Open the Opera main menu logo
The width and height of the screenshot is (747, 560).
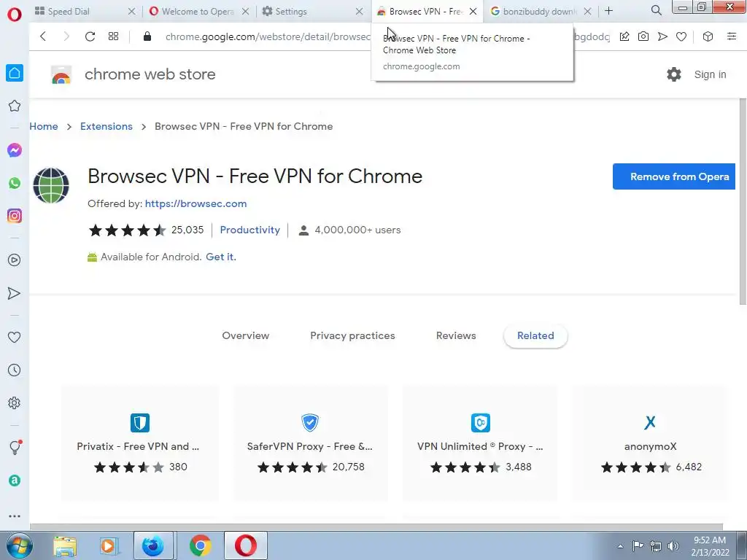15,15
